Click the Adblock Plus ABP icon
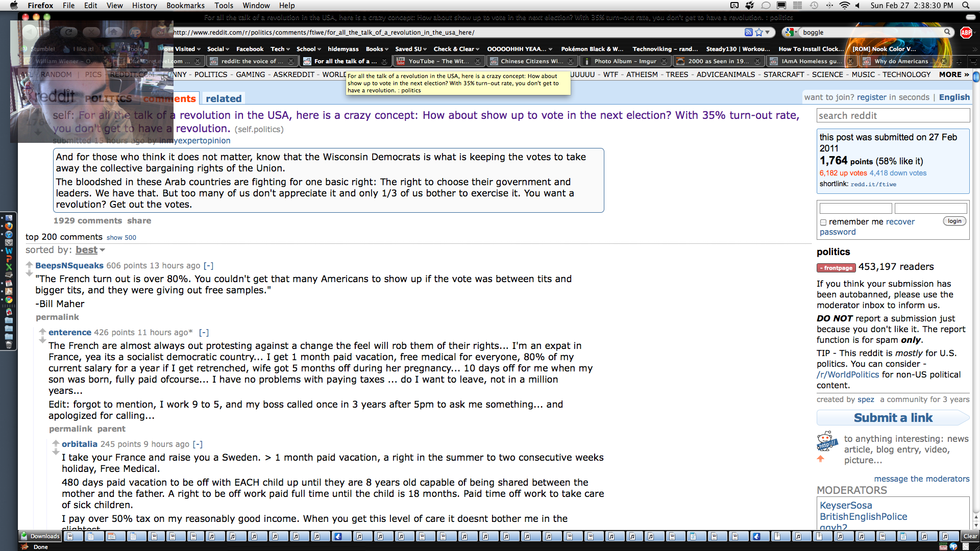The width and height of the screenshot is (980, 551). pos(966,32)
